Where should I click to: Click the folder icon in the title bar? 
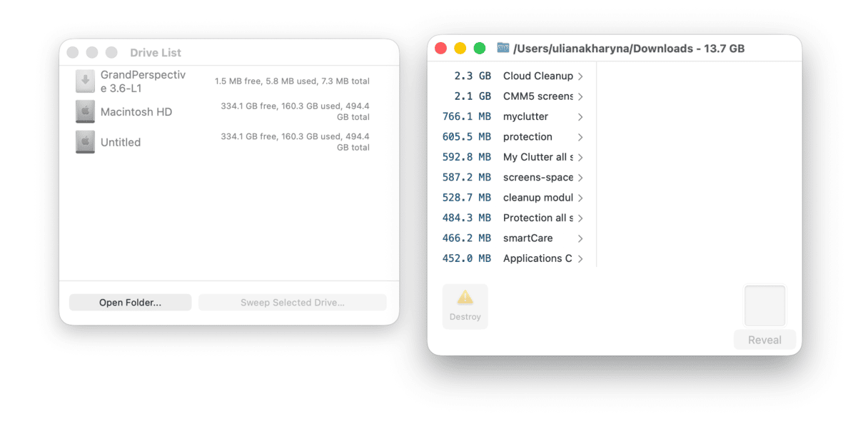[503, 48]
